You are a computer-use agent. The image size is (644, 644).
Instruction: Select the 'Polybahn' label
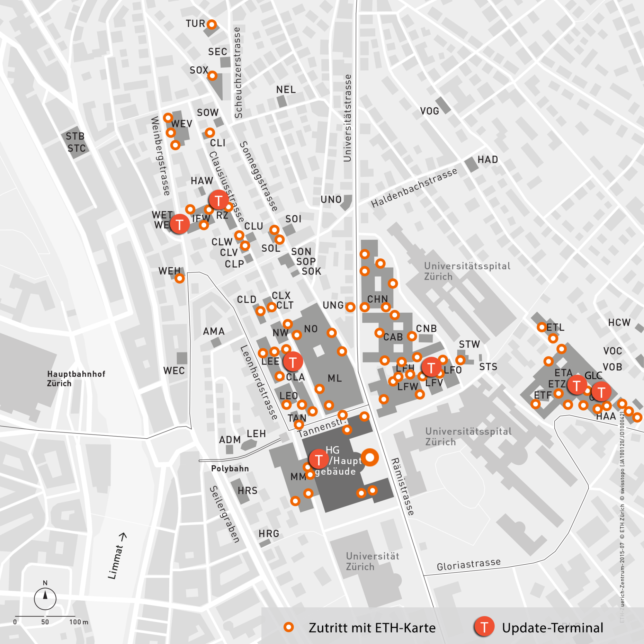click(230, 468)
